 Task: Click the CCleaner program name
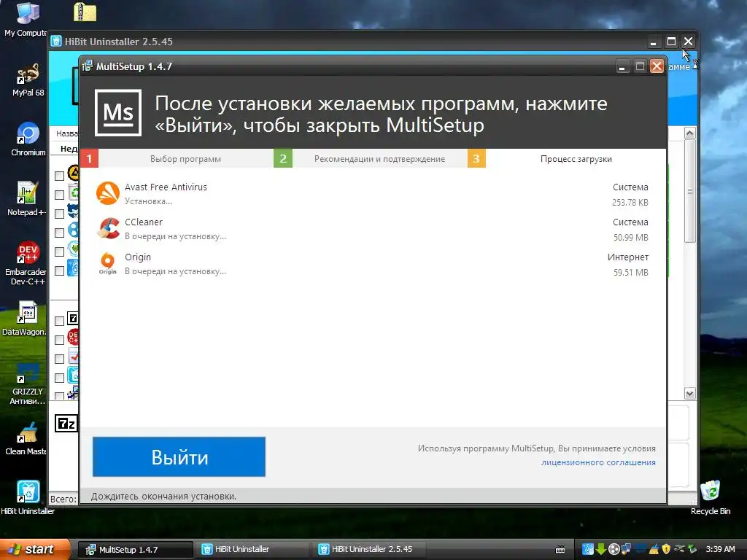144,222
